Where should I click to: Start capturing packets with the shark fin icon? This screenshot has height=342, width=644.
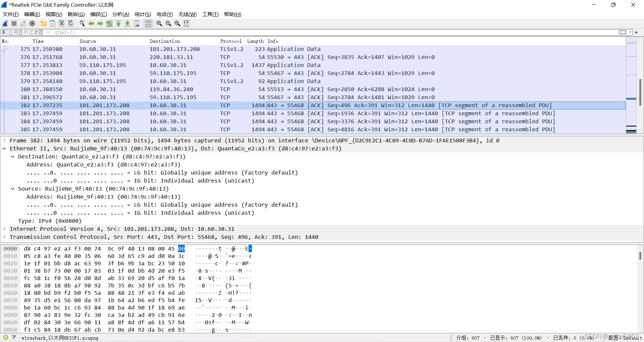point(5,23)
